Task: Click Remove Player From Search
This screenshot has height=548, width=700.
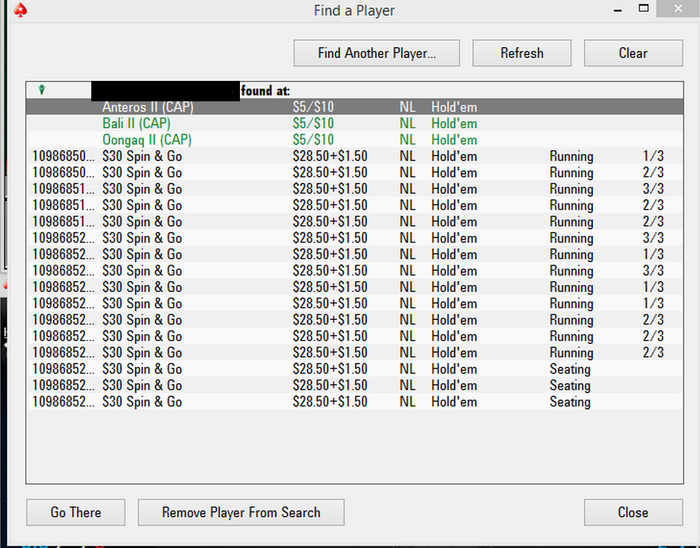Action: (241, 512)
